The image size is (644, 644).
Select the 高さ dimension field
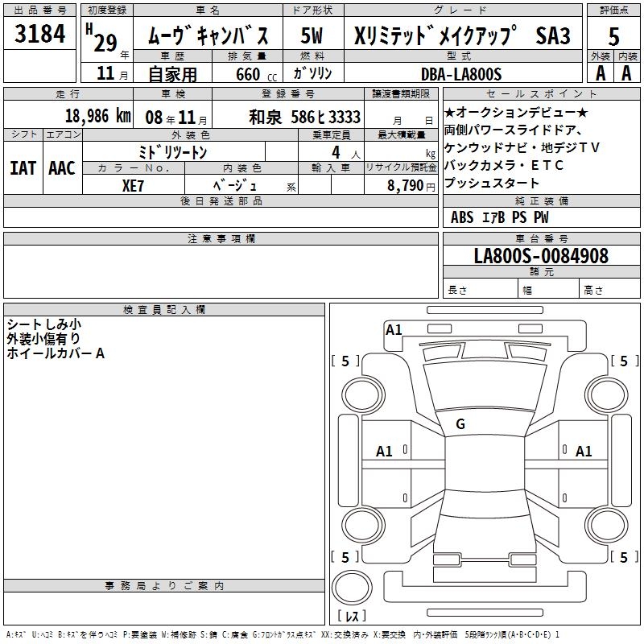click(x=610, y=289)
